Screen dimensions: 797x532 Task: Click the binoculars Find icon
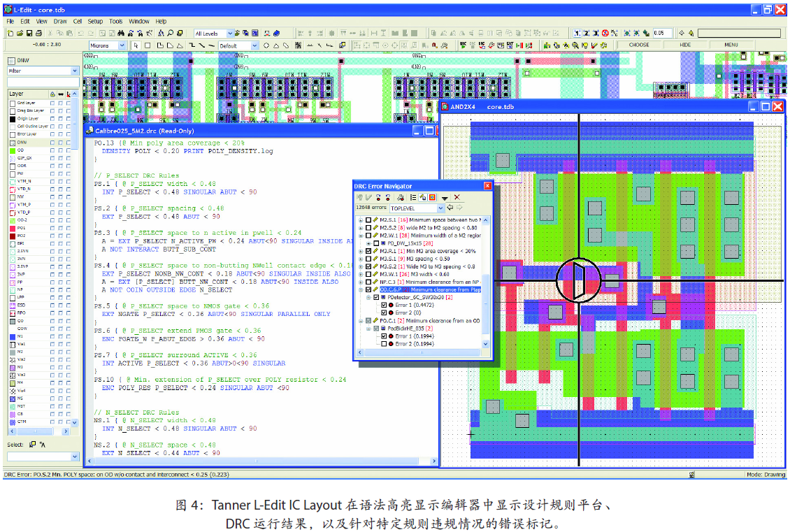(x=121, y=33)
